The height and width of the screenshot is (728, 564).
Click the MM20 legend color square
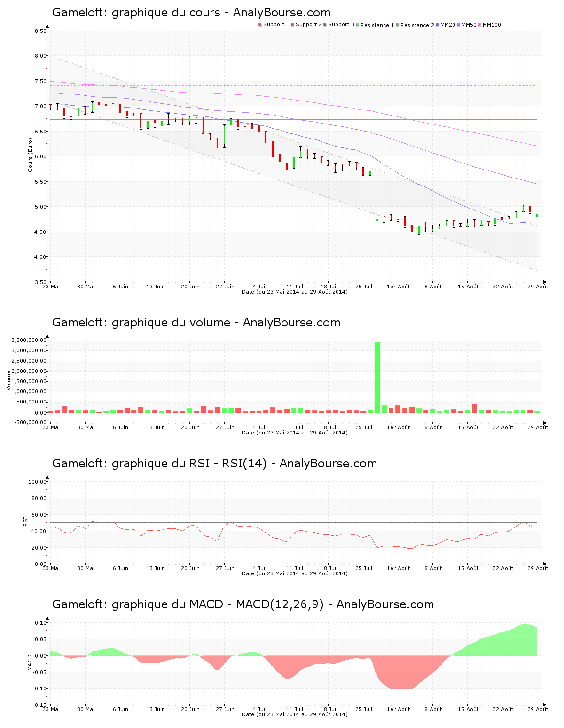437,25
